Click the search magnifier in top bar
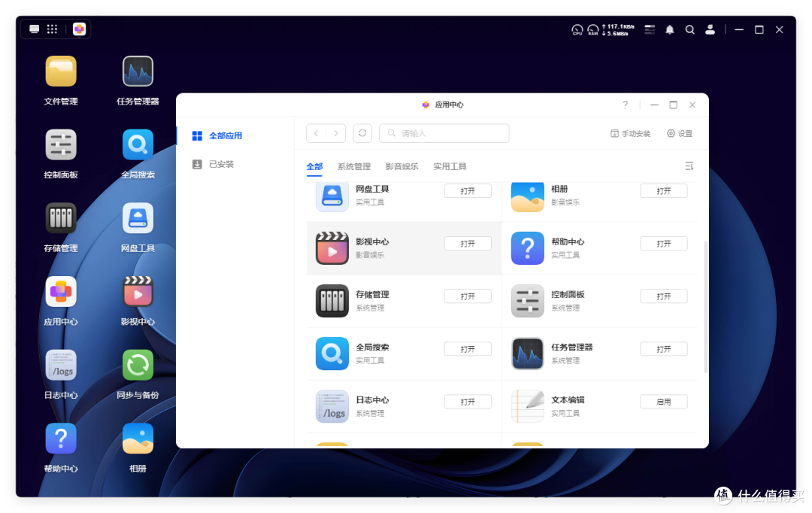The height and width of the screenshot is (513, 812). click(x=689, y=29)
